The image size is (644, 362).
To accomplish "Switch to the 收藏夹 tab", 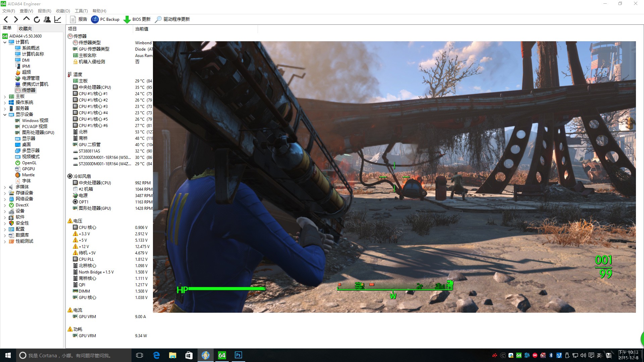I will click(25, 28).
